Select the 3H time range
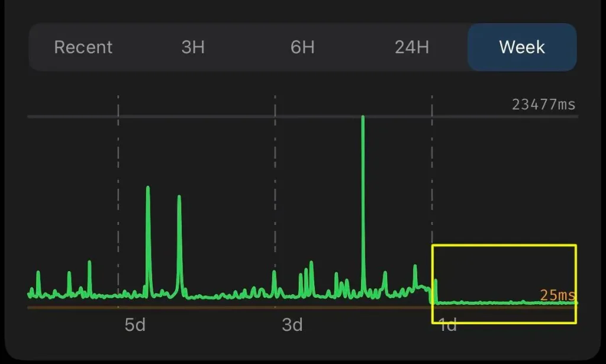This screenshot has height=364, width=606. click(193, 47)
